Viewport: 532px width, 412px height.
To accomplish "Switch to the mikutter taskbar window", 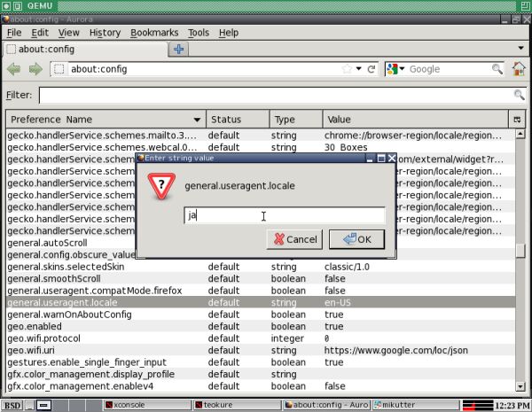I will 416,405.
